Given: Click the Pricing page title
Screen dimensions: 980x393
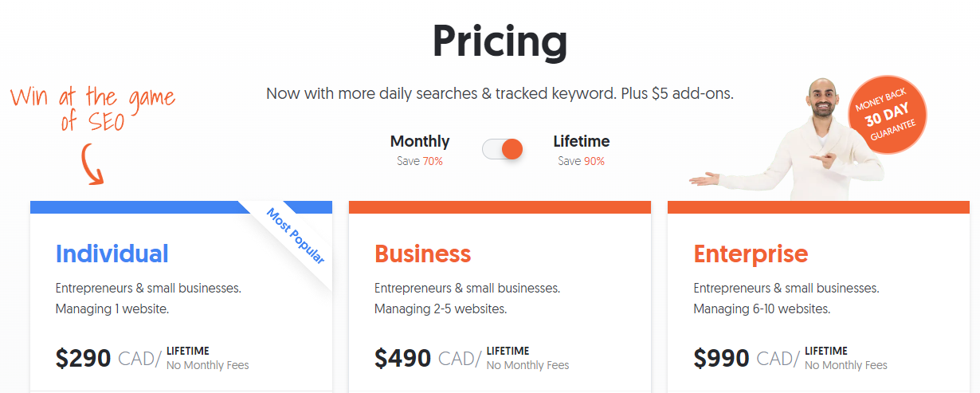Looking at the screenshot, I should pos(500,40).
